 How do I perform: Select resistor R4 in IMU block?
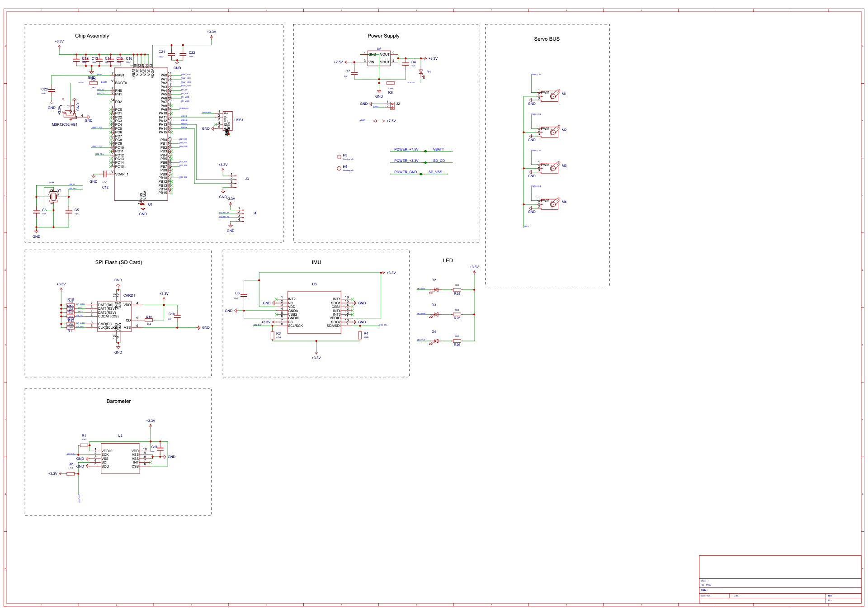360,335
